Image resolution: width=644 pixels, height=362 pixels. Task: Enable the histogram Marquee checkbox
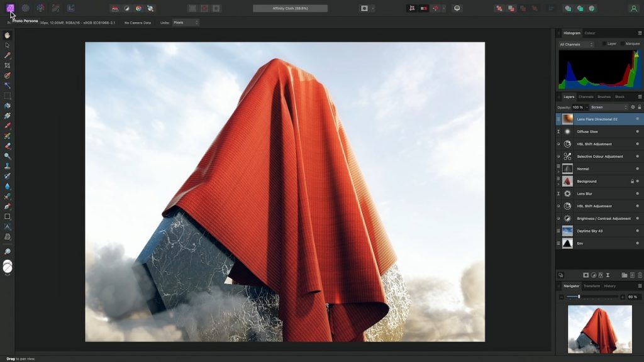click(623, 43)
